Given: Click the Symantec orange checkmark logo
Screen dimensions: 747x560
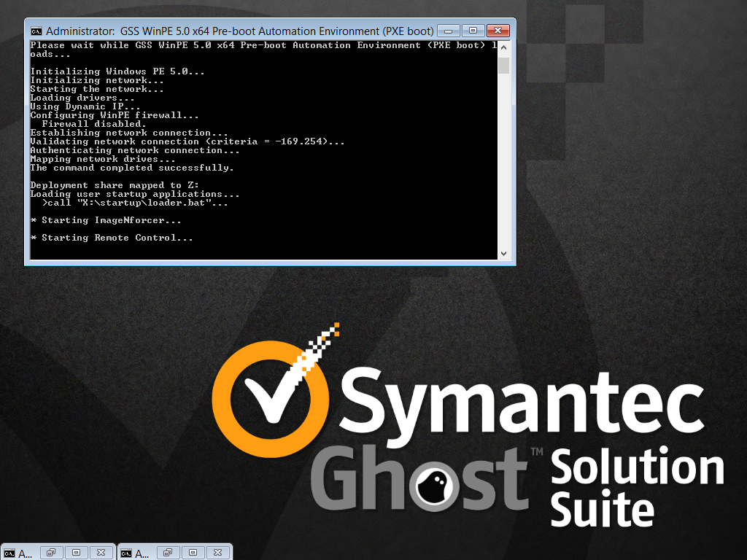Looking at the screenshot, I should (x=272, y=397).
